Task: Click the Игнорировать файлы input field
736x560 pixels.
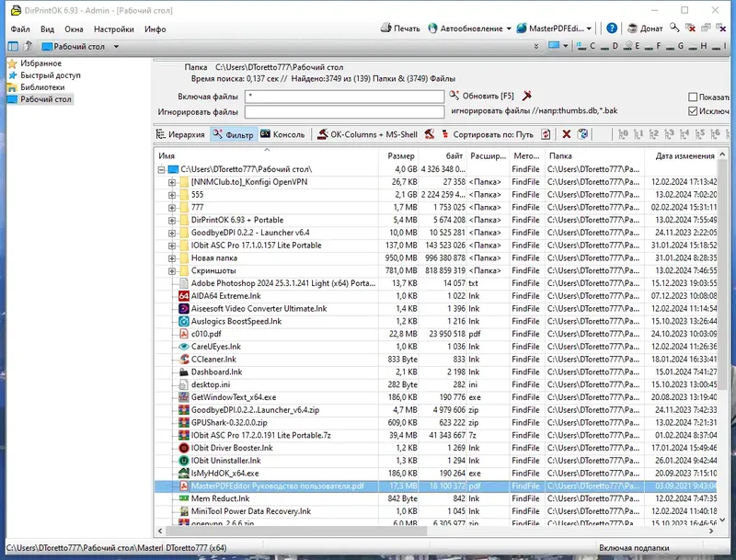Action: click(344, 111)
